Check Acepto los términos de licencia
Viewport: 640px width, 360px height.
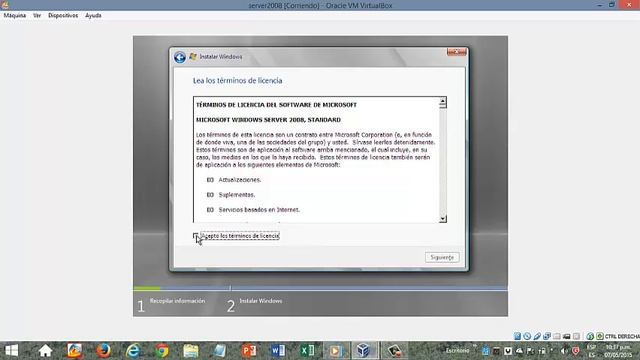click(x=196, y=236)
